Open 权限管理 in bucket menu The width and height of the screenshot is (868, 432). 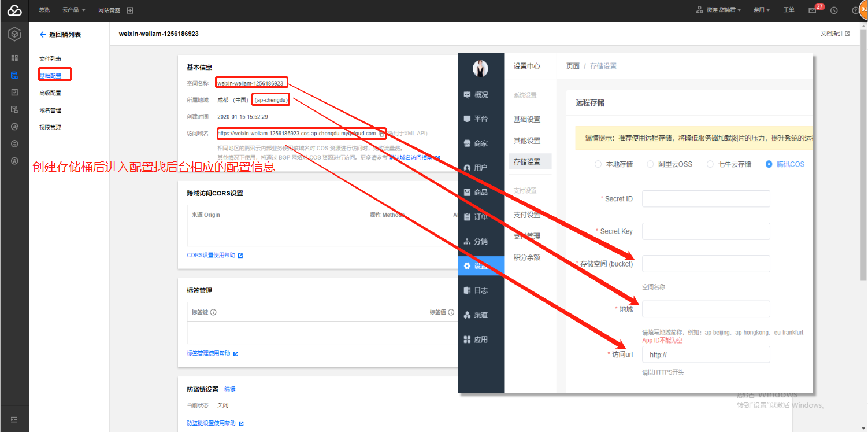pyautogui.click(x=50, y=127)
